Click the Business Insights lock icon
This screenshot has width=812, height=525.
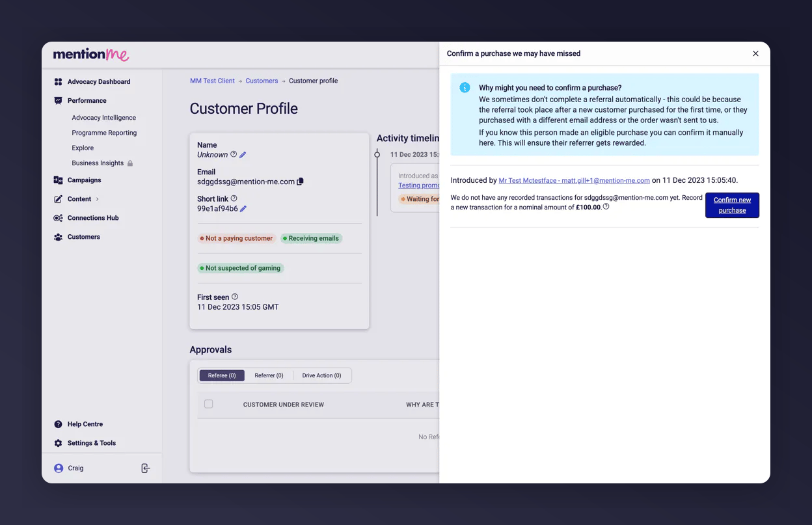click(130, 163)
